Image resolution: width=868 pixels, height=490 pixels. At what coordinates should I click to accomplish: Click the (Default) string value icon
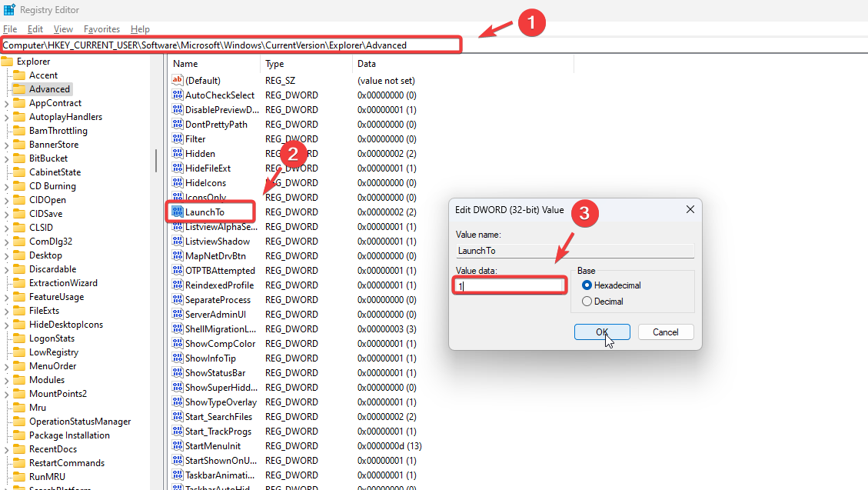point(177,80)
